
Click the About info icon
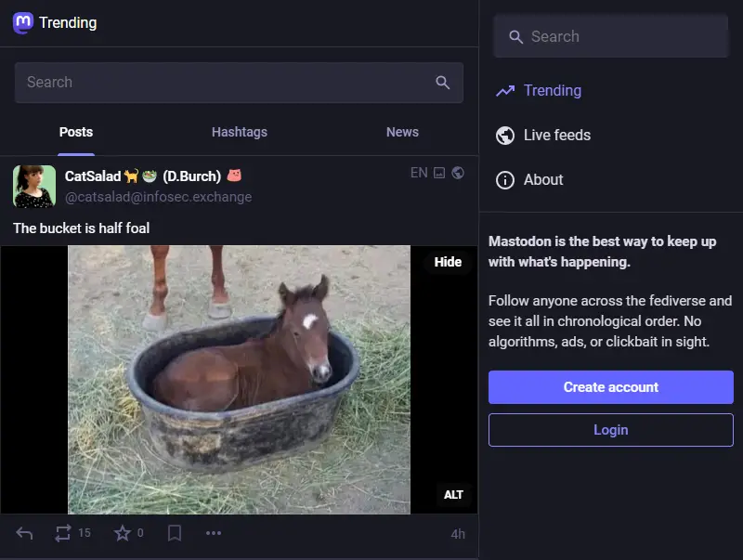pyautogui.click(x=505, y=180)
